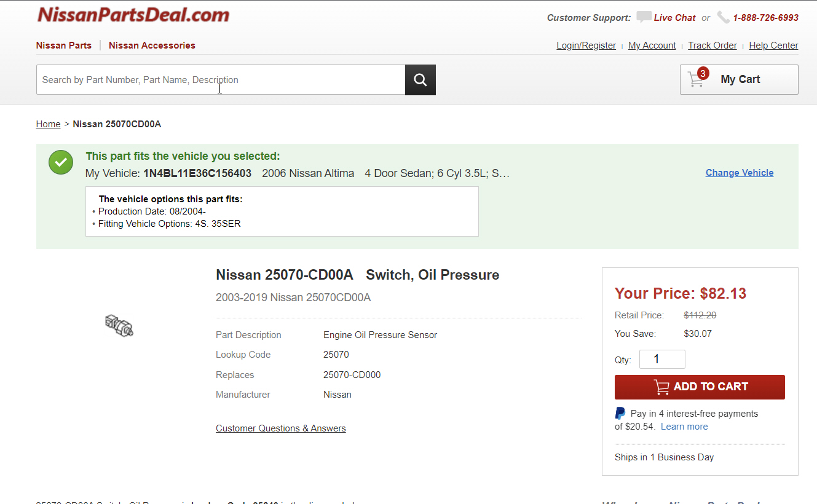Screen dimensions: 817x504
Task: Navigate to Home breadcrumb
Action: pyautogui.click(x=48, y=124)
